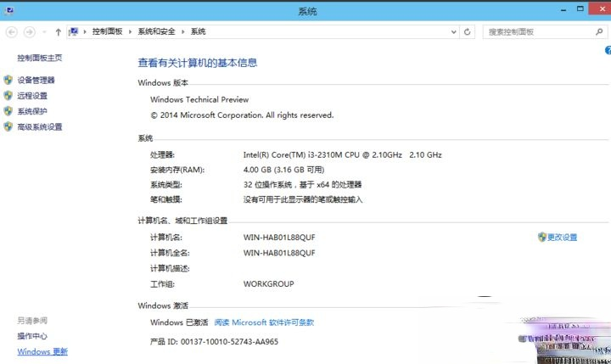
Task: Click the shield icon beside 更改设置
Action: click(542, 237)
